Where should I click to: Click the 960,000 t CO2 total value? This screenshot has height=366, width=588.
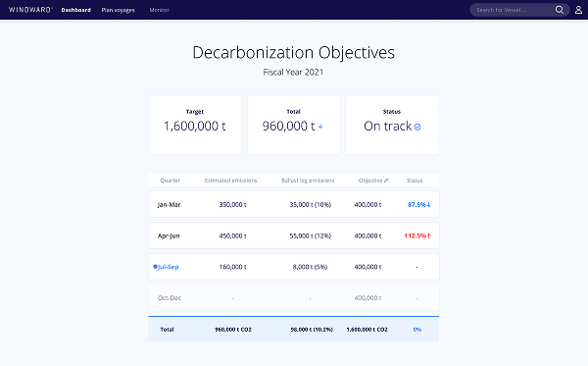tap(233, 330)
